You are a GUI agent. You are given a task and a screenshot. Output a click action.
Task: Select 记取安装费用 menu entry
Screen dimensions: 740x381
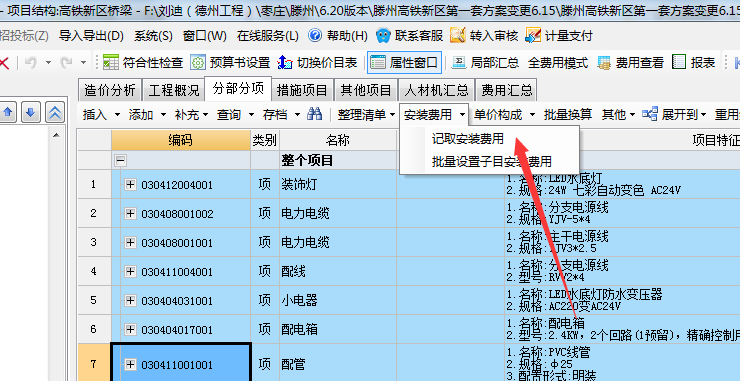tap(468, 139)
